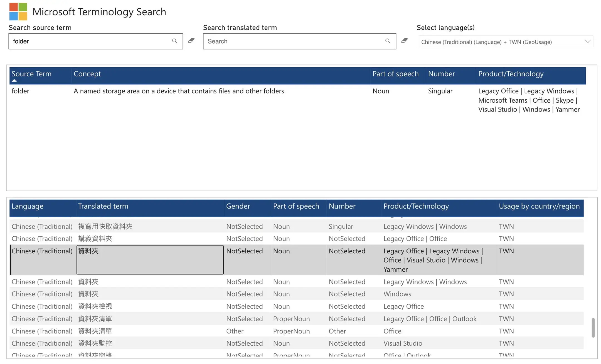Screen dimensions: 601x364
Task: Click Microsoft Terminology Search title
Action: pos(99,12)
